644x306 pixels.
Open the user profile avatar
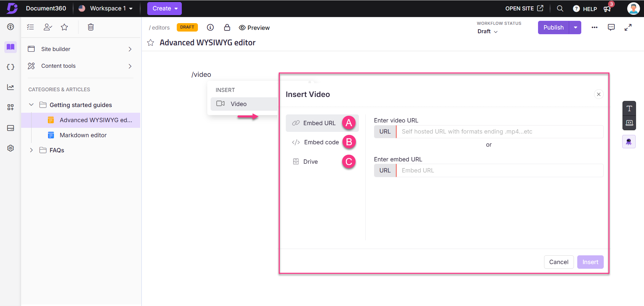click(633, 8)
